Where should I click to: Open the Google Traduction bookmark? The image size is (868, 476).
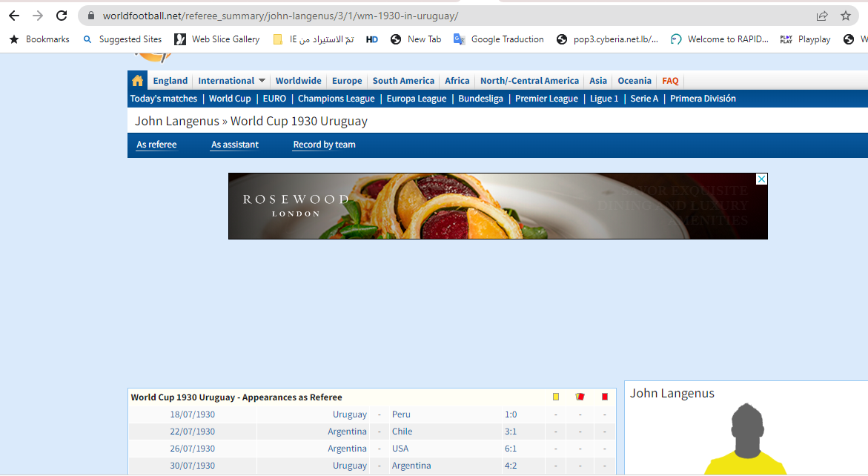(x=499, y=39)
